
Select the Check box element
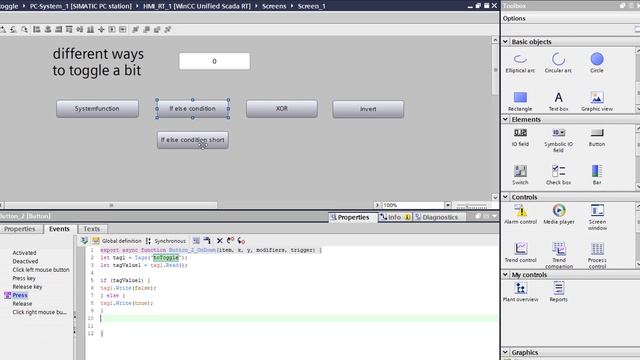tap(558, 175)
